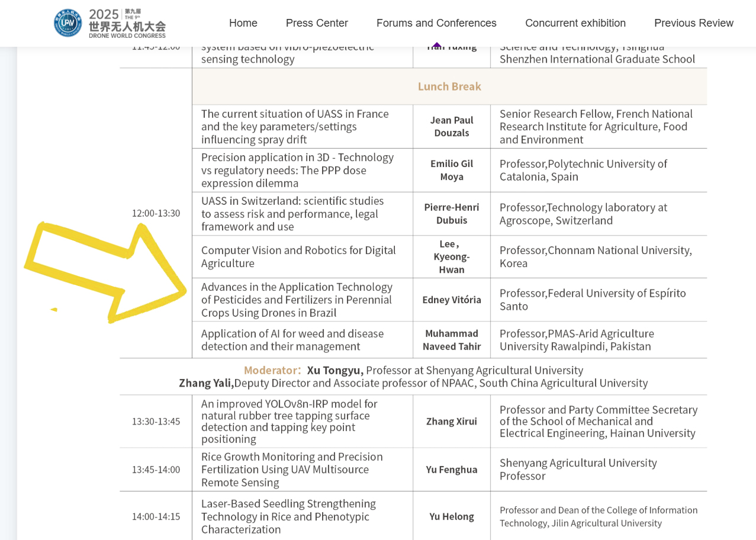This screenshot has width=756, height=540.
Task: Click the 12:00-13:30 time slot
Action: click(156, 213)
